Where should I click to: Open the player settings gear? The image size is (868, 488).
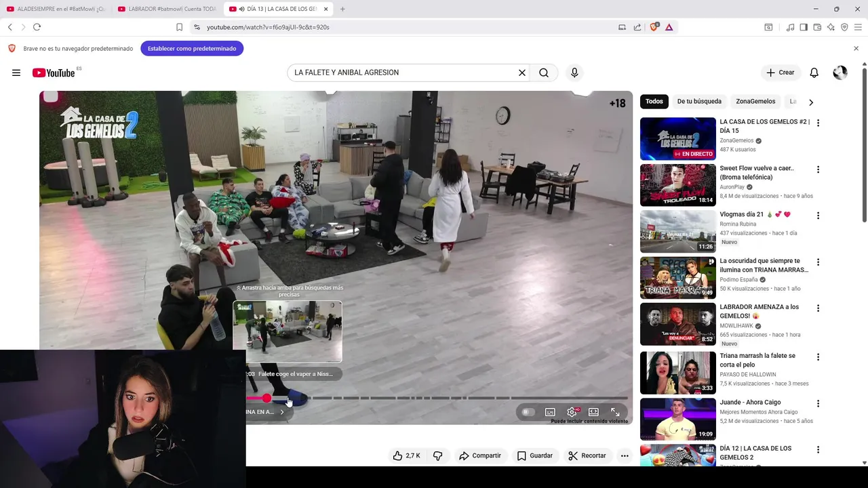point(572,412)
